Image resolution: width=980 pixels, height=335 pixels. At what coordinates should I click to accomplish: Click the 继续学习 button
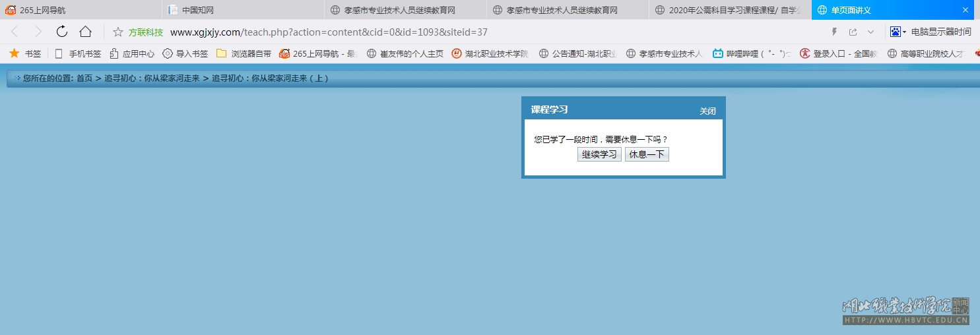click(x=599, y=154)
